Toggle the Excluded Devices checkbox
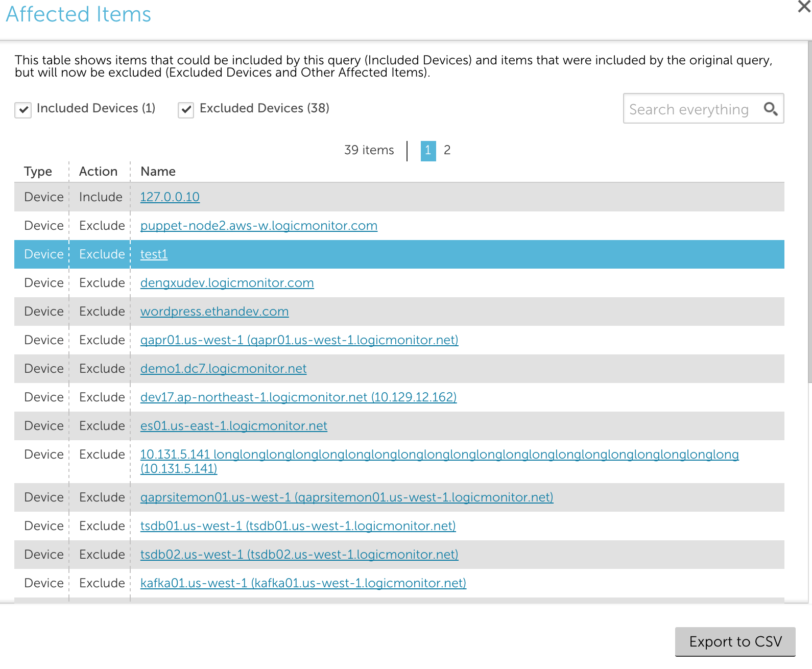812x669 pixels. (186, 110)
